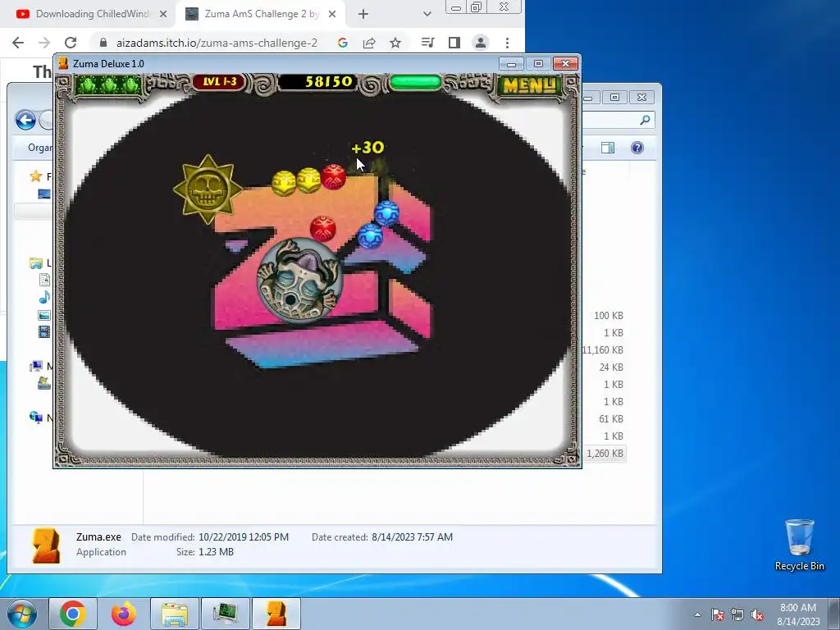Image resolution: width=840 pixels, height=630 pixels.
Task: Open the Recycle Bin on desktop
Action: (x=799, y=545)
